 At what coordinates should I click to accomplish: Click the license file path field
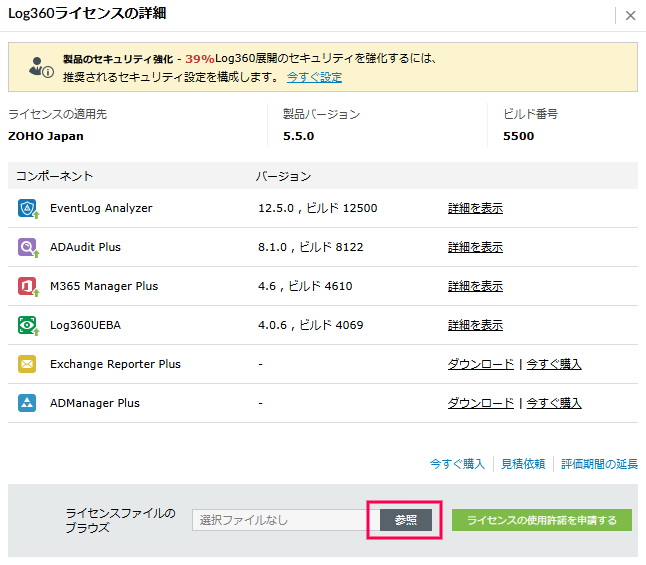tap(285, 520)
